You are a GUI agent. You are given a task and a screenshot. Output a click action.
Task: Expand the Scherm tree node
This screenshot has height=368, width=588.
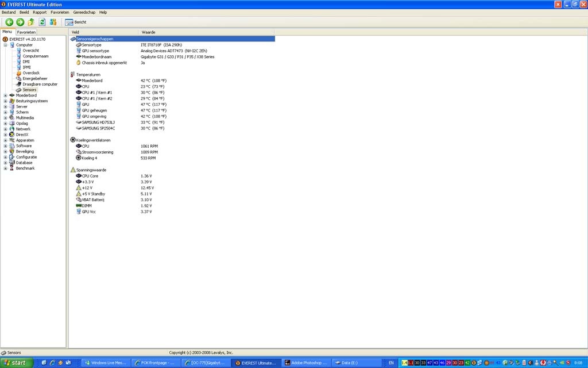point(5,112)
